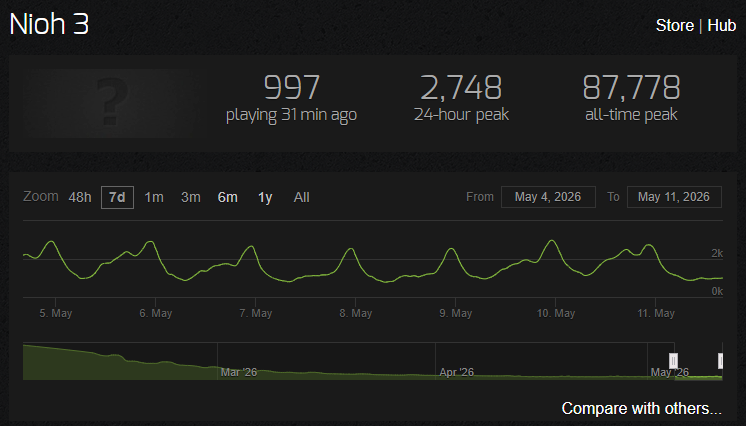Click the 0k y-axis label

(717, 291)
